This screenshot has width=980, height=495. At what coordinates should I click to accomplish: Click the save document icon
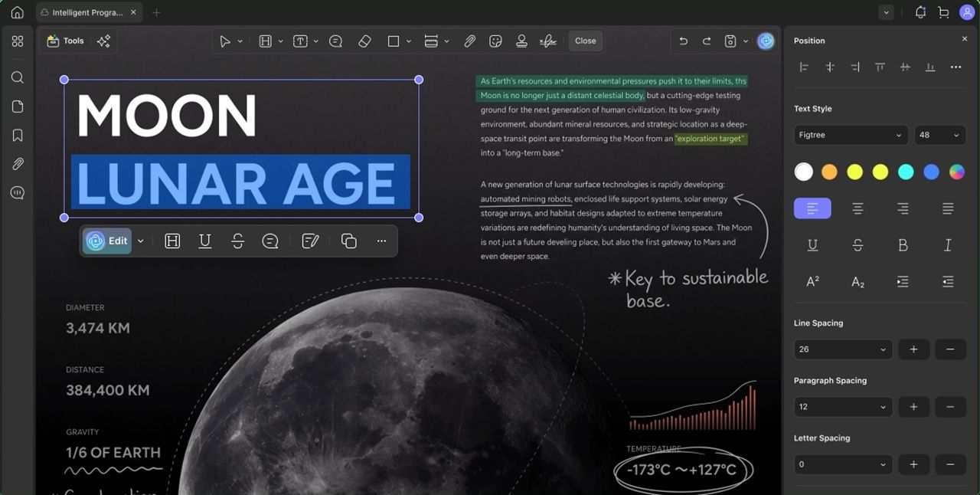pos(730,41)
